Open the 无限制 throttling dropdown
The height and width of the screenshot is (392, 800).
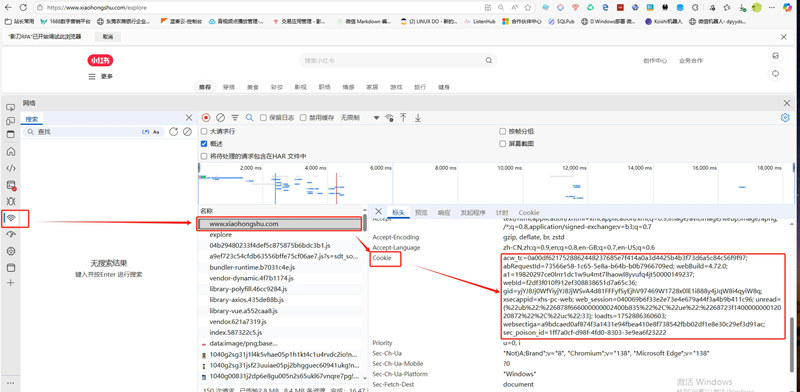[360, 118]
